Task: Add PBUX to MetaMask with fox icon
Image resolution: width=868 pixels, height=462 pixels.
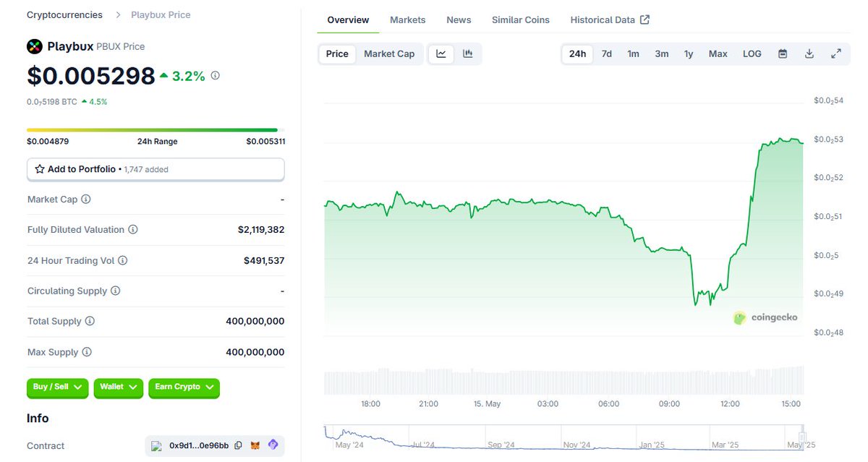Action: click(255, 445)
